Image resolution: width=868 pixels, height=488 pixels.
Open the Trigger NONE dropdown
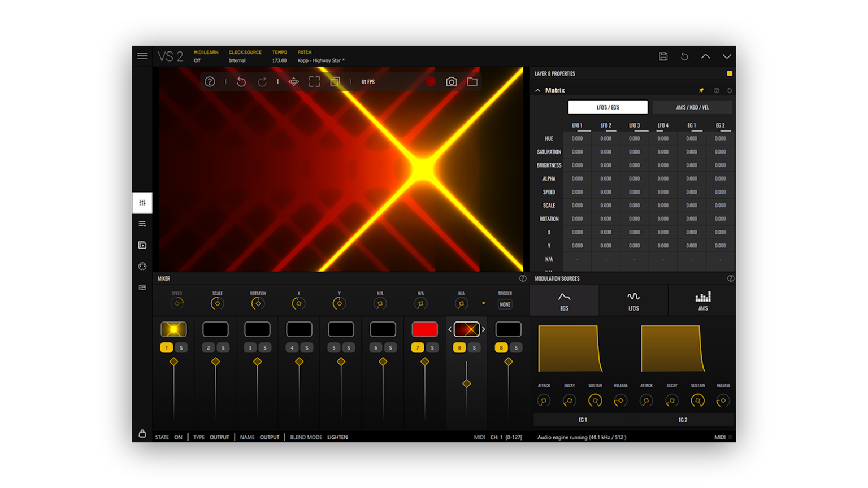tap(505, 304)
